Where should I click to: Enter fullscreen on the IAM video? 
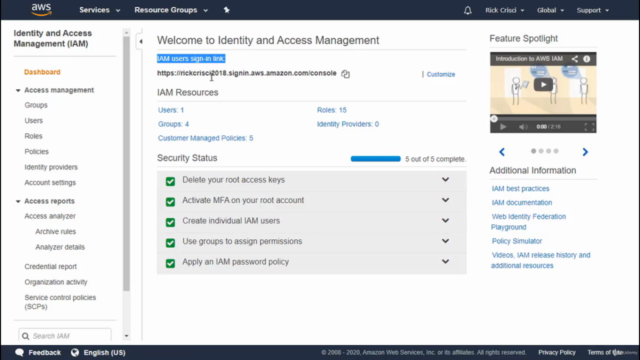589,127
